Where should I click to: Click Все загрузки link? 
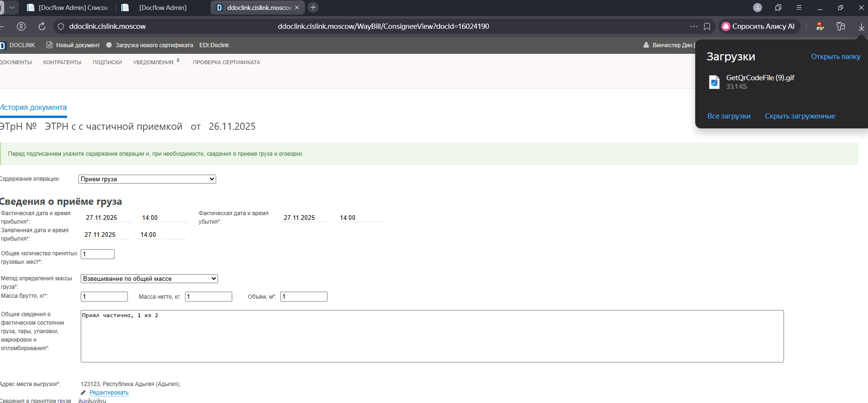click(x=729, y=116)
